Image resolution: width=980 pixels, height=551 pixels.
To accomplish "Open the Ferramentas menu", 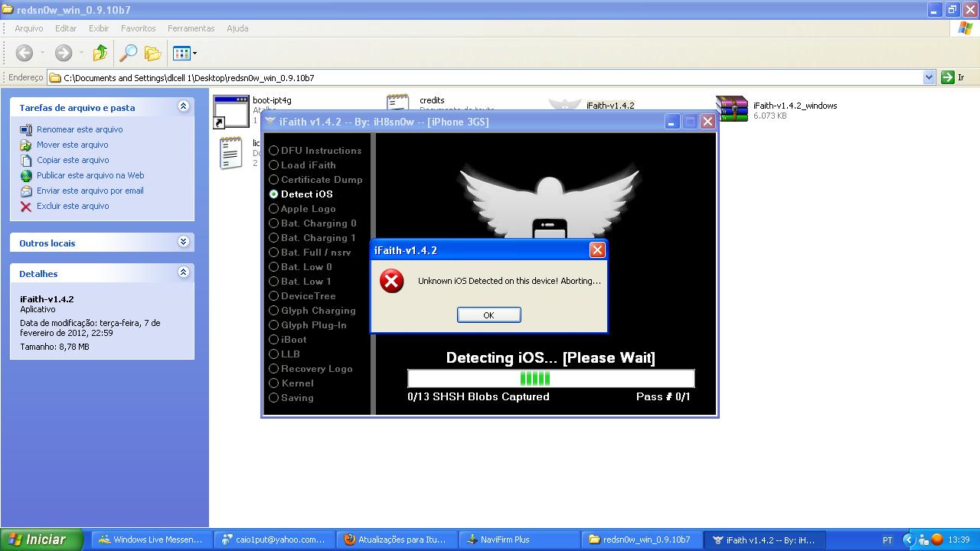I will [191, 28].
